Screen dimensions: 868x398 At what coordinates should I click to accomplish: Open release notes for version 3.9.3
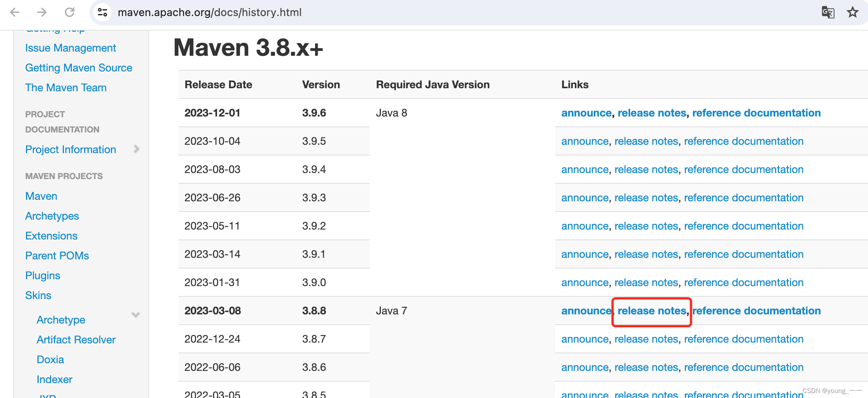(646, 198)
